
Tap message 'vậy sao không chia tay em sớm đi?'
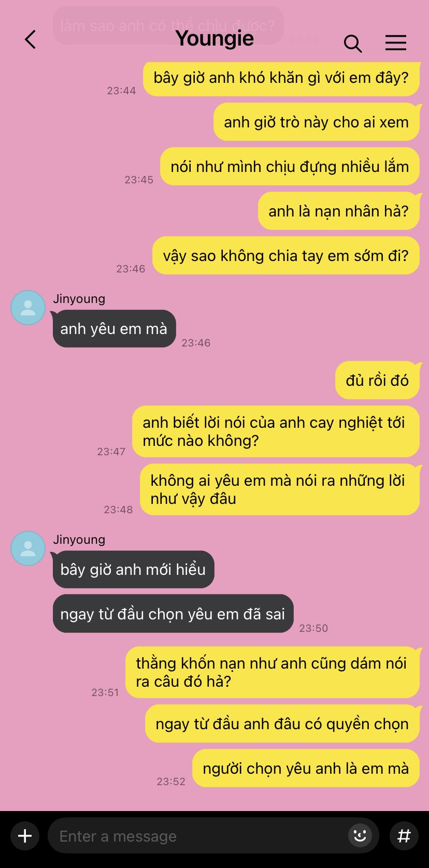pyautogui.click(x=286, y=255)
